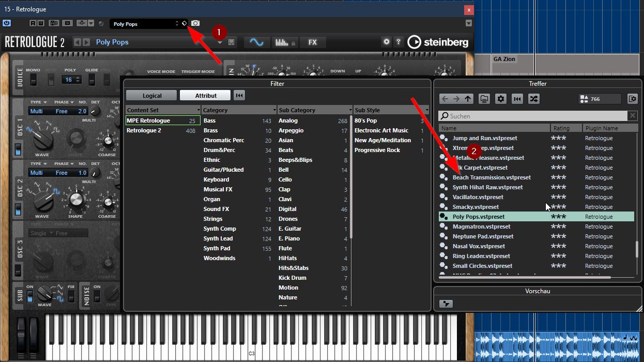
Task: Save preset with the floppy disk icon
Action: tap(231, 42)
